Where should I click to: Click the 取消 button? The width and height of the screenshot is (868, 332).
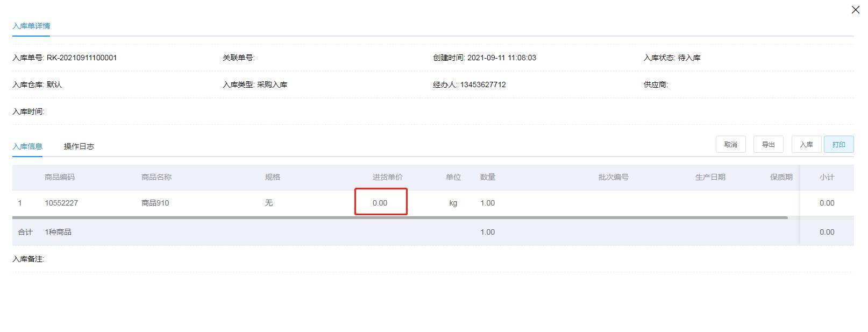[730, 145]
